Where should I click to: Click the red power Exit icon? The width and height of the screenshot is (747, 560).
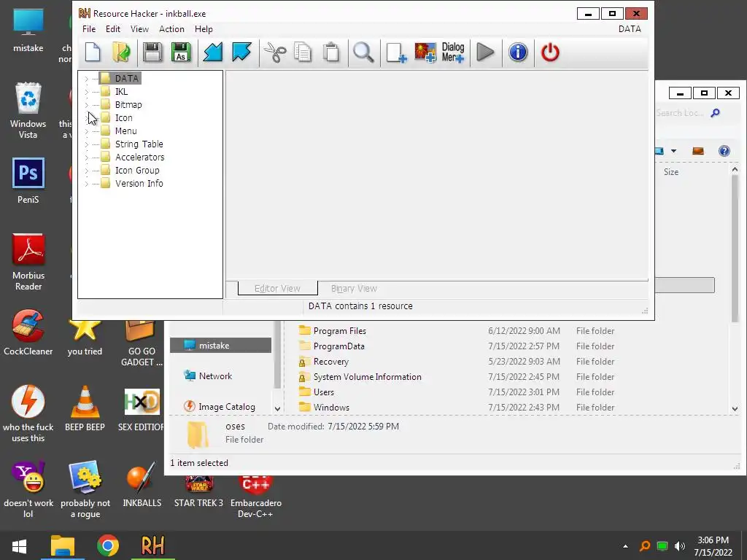550,52
